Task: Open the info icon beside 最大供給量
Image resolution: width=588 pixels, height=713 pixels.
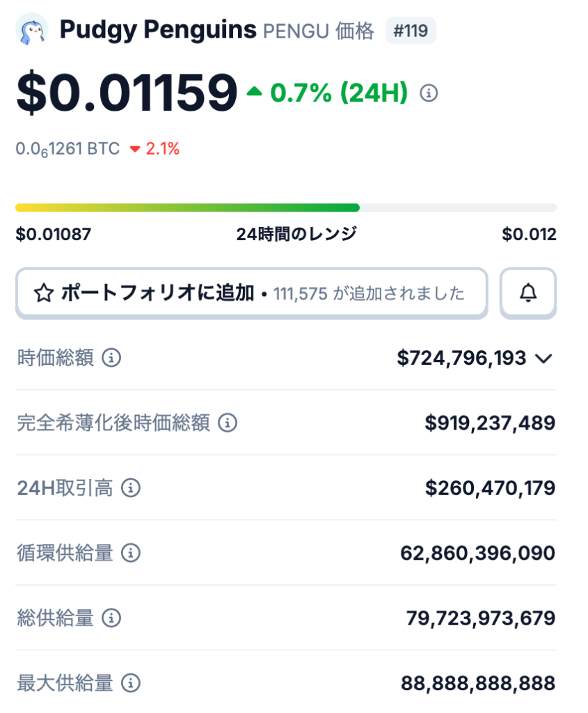Action: [x=132, y=684]
